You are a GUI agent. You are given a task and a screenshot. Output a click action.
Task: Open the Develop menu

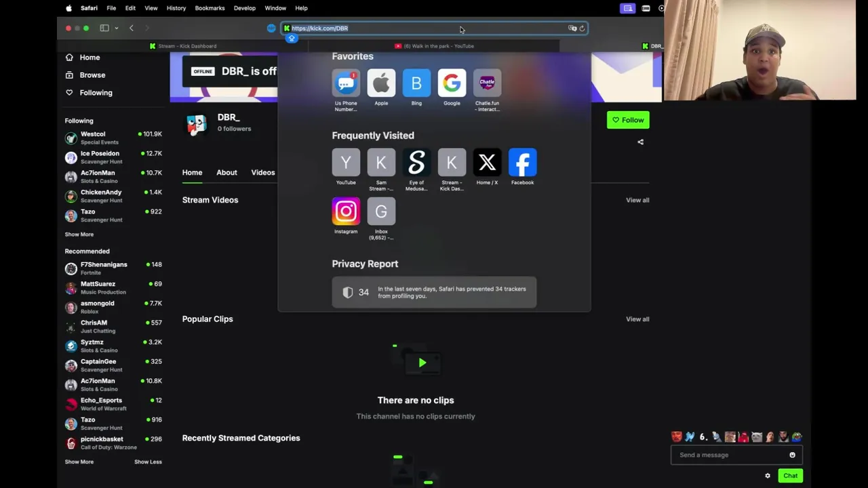245,8
